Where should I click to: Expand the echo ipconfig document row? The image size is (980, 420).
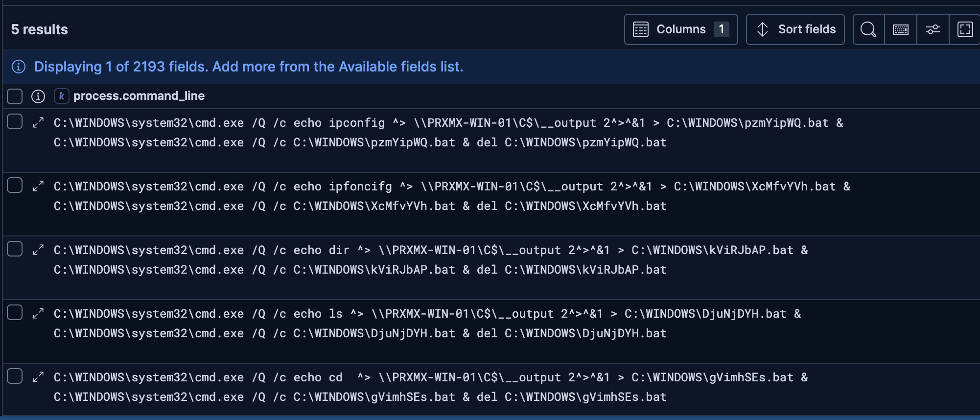pos(38,122)
